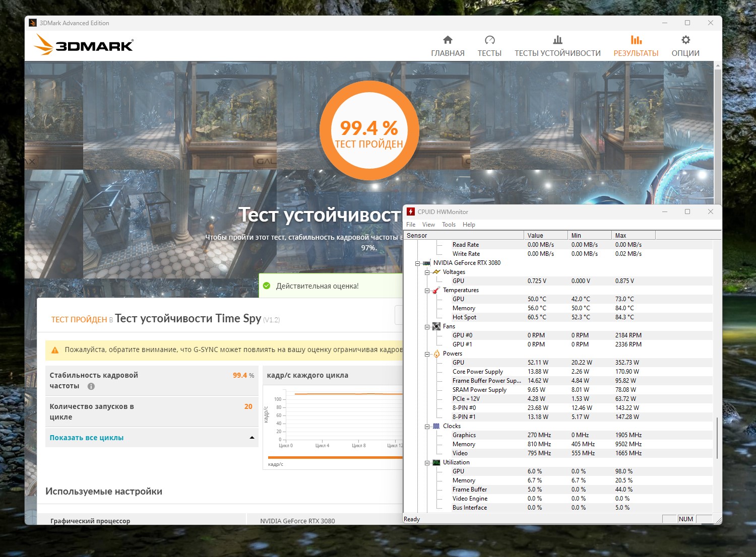The width and height of the screenshot is (756, 557).
Task: Click the Max column header
Action: 634,235
